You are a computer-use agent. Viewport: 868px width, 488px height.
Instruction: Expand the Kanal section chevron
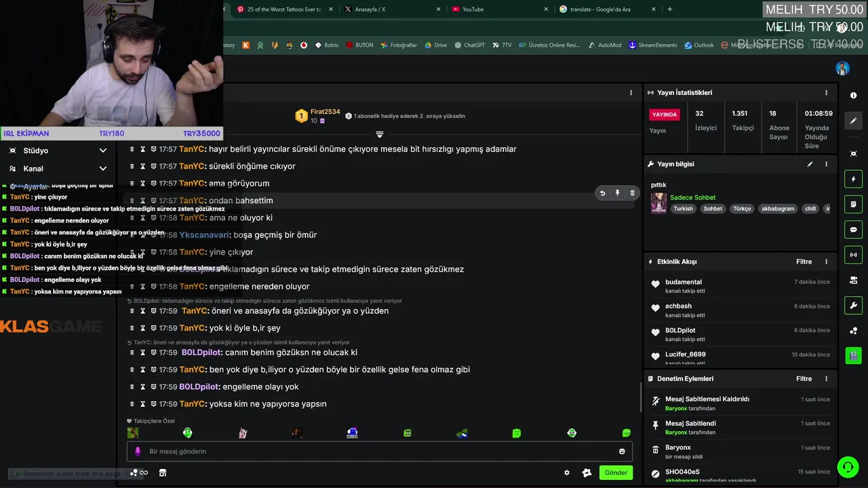coord(103,169)
